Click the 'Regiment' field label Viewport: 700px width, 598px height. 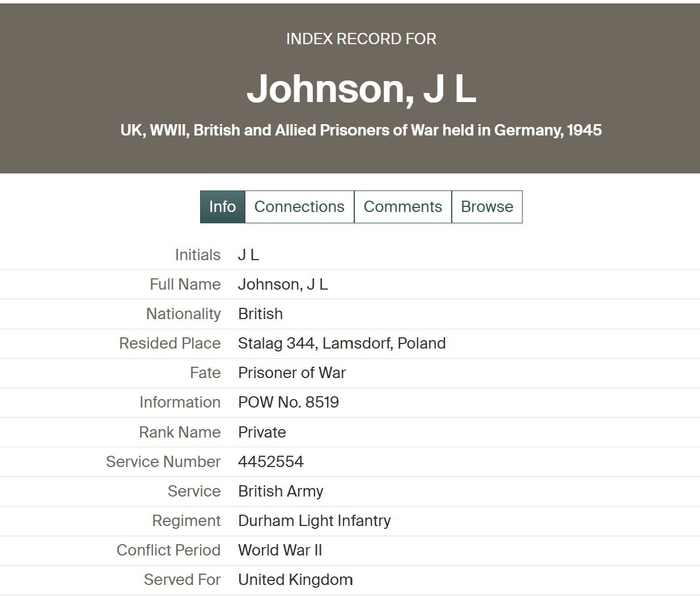tap(186, 521)
